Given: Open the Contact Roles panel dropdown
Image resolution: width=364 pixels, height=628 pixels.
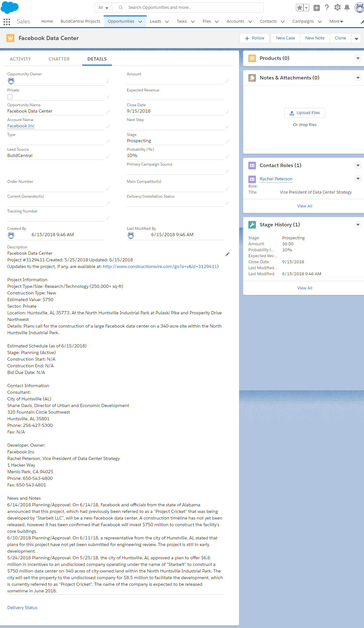Looking at the screenshot, I should click(x=358, y=166).
